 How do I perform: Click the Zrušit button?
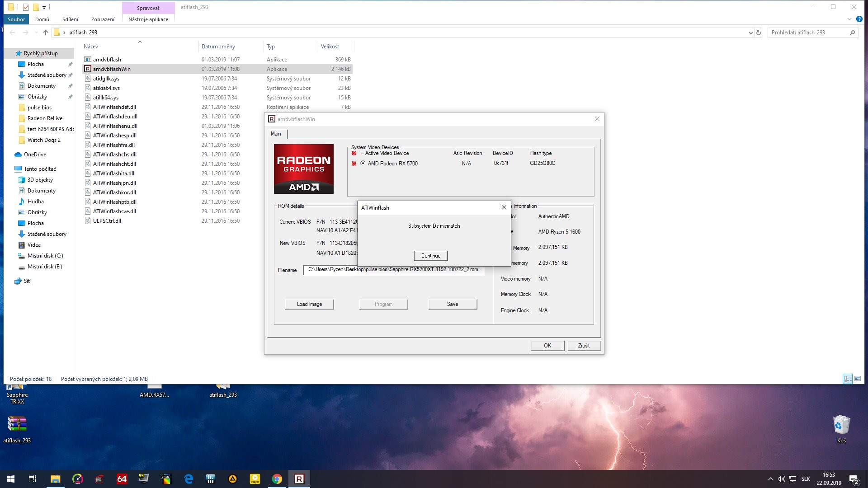tap(584, 346)
